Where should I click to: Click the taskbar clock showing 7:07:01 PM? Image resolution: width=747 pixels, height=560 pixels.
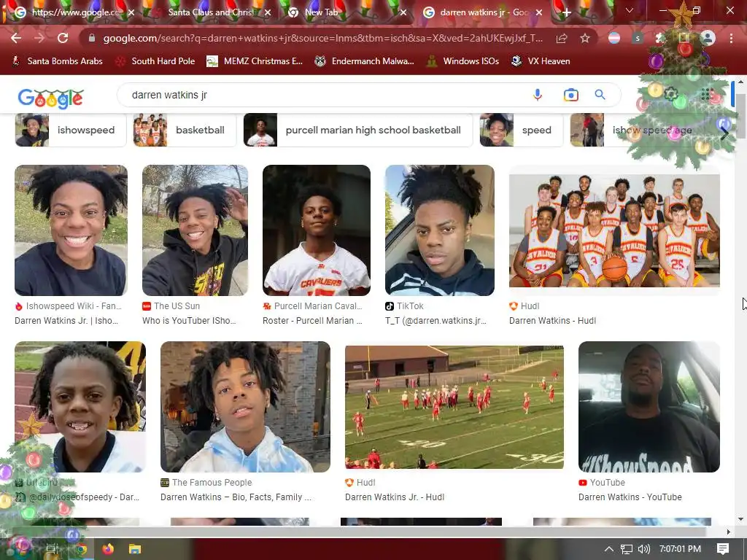681,549
